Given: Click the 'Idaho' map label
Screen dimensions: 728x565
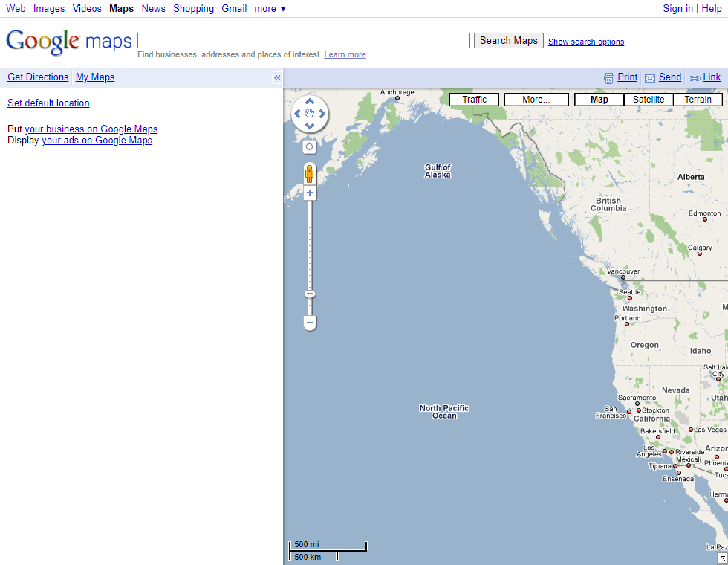Looking at the screenshot, I should (x=701, y=351).
